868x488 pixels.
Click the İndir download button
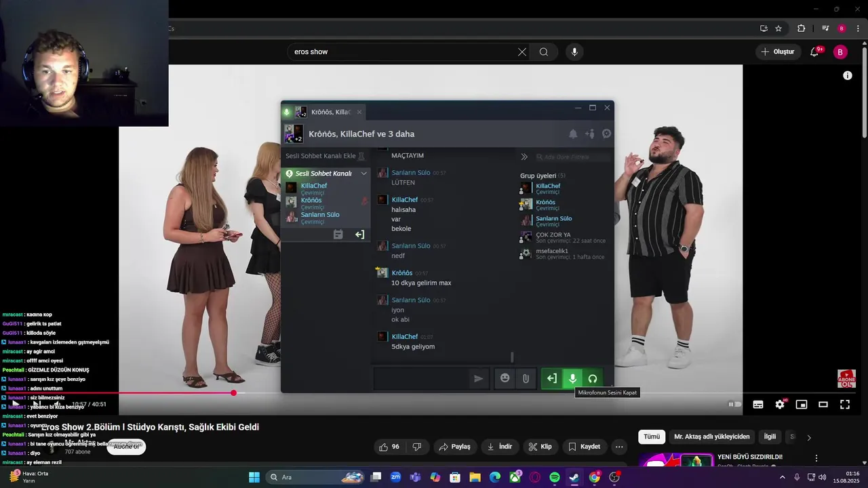pos(500,447)
